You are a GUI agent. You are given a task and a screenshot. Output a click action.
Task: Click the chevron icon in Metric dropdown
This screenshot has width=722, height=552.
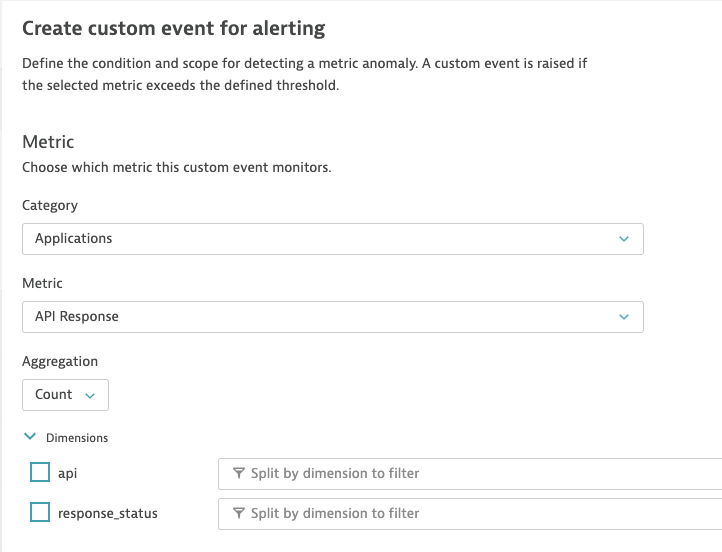click(624, 317)
